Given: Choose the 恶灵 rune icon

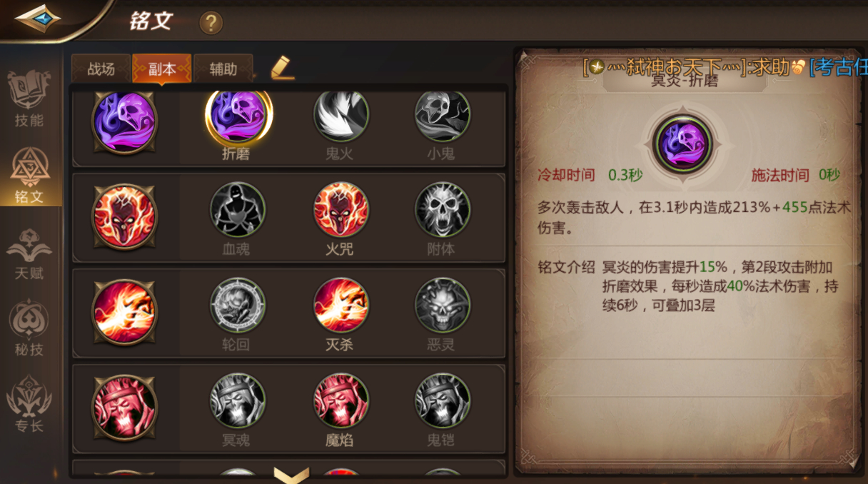Looking at the screenshot, I should coord(443,305).
